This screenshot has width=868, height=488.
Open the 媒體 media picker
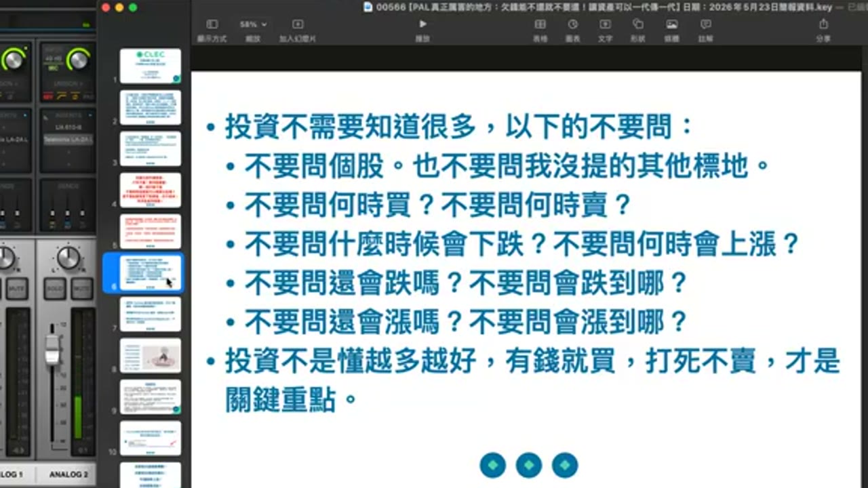click(x=671, y=24)
